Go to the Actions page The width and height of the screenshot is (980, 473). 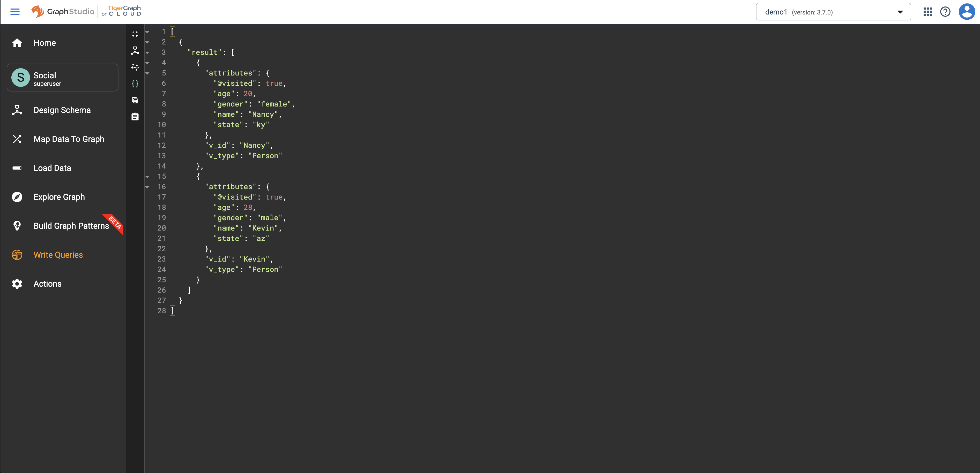coord(47,284)
